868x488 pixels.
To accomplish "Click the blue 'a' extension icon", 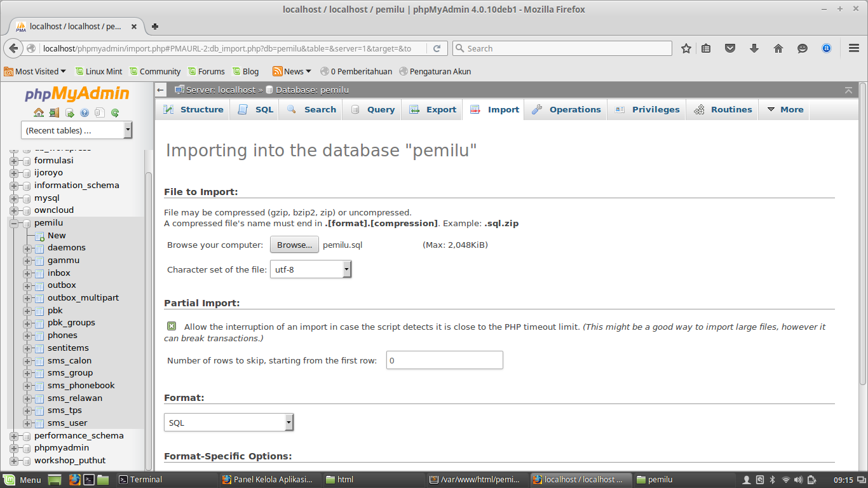I will coord(827,48).
